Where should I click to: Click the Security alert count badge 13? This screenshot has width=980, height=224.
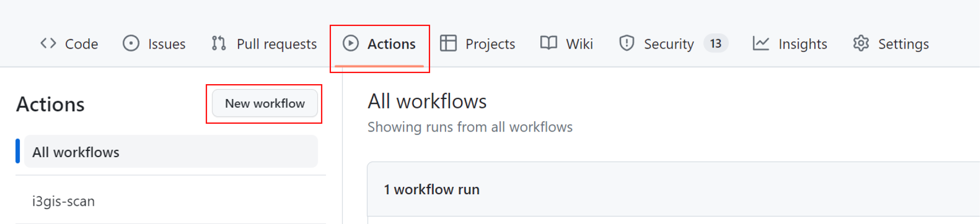(x=716, y=43)
